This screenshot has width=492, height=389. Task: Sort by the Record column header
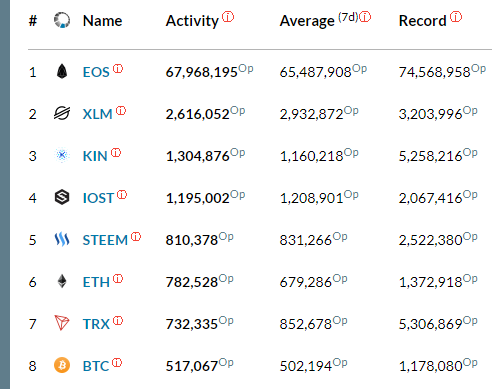[422, 21]
